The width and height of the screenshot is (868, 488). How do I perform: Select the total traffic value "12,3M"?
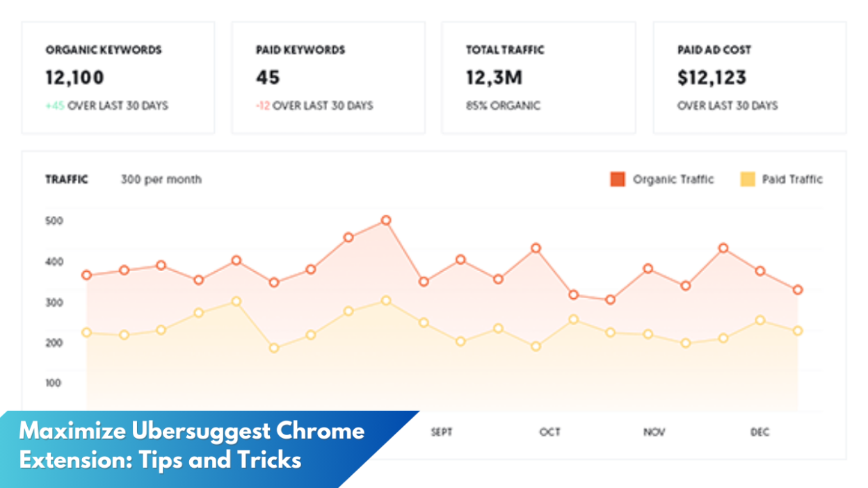(x=494, y=77)
